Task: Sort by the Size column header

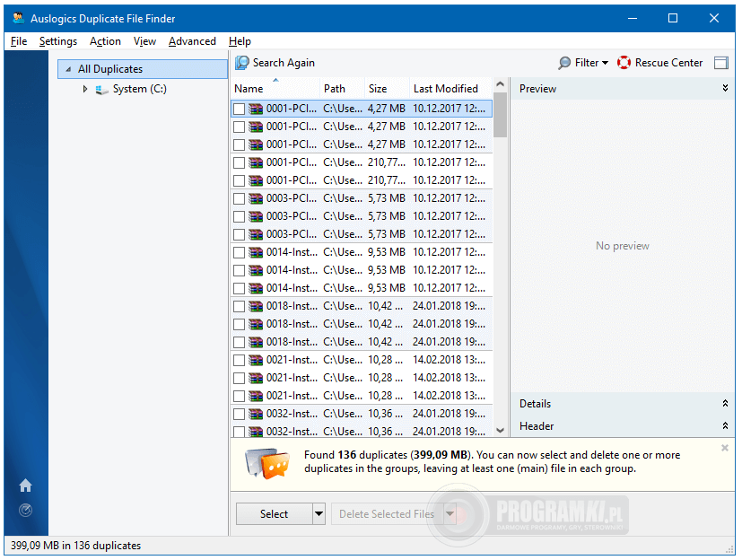Action: 387,89
